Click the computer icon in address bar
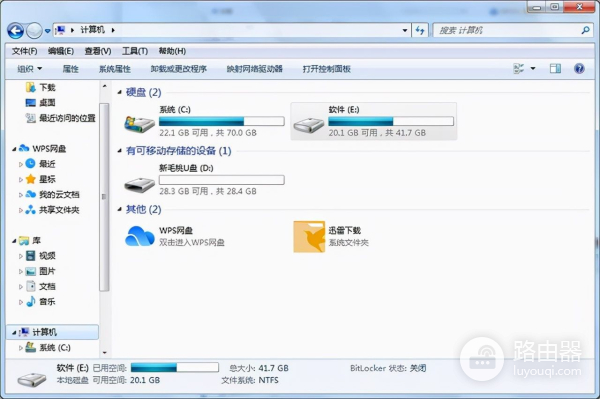The image size is (600, 399). [x=60, y=30]
